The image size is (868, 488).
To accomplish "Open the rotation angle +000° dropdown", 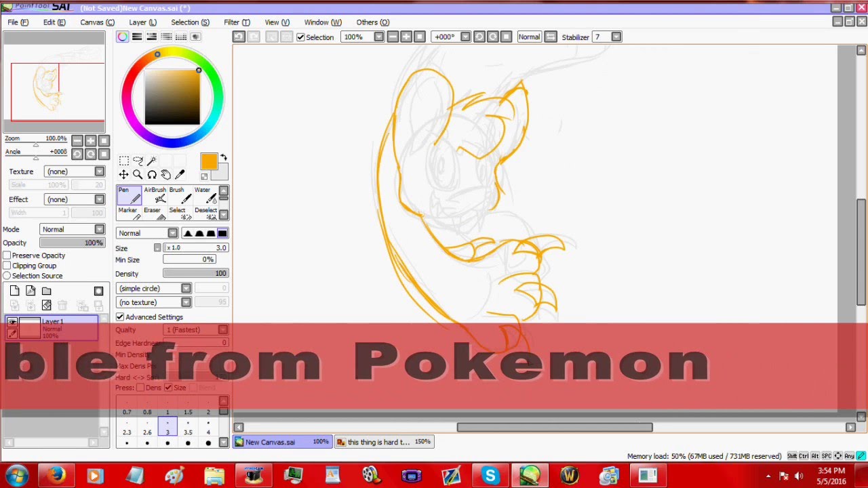I will point(450,37).
